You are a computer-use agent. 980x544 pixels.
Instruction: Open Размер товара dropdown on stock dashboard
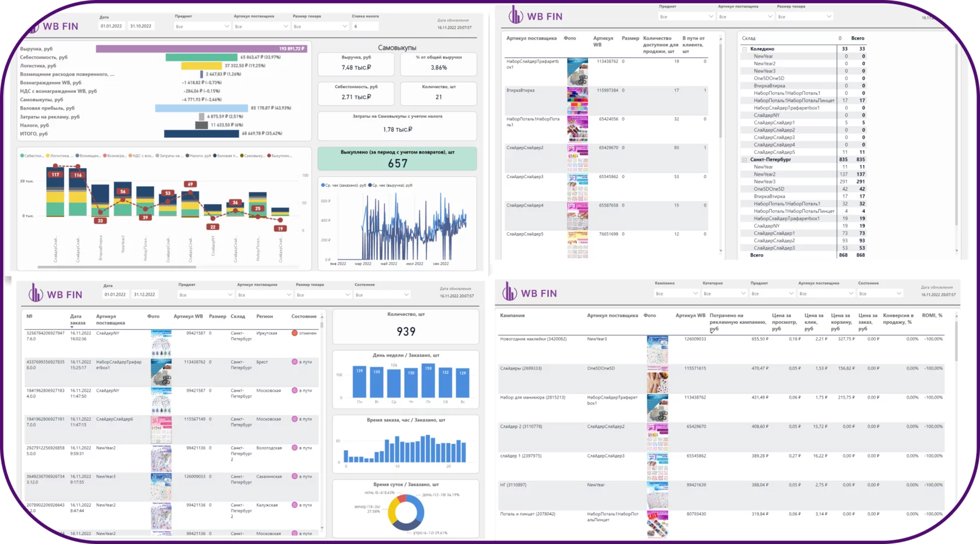(804, 16)
